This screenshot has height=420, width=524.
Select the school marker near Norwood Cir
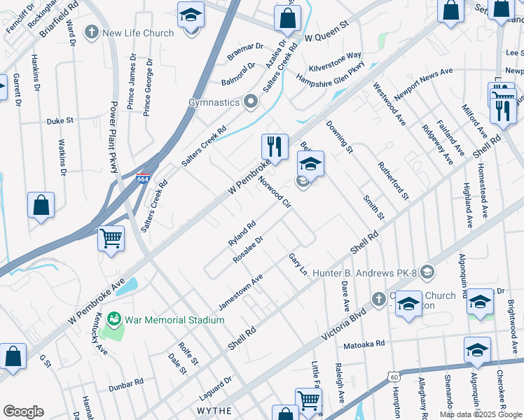pyautogui.click(x=310, y=164)
